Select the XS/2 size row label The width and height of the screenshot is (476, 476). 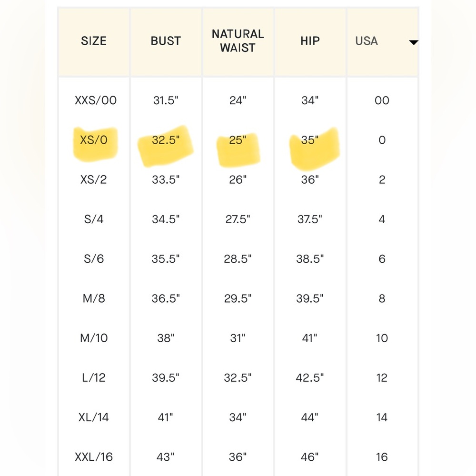coord(93,180)
